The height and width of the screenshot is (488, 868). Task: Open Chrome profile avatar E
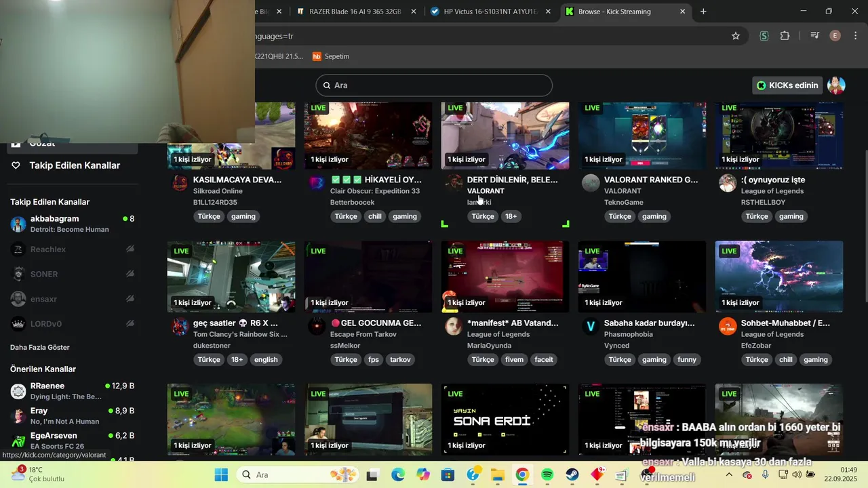pos(835,36)
